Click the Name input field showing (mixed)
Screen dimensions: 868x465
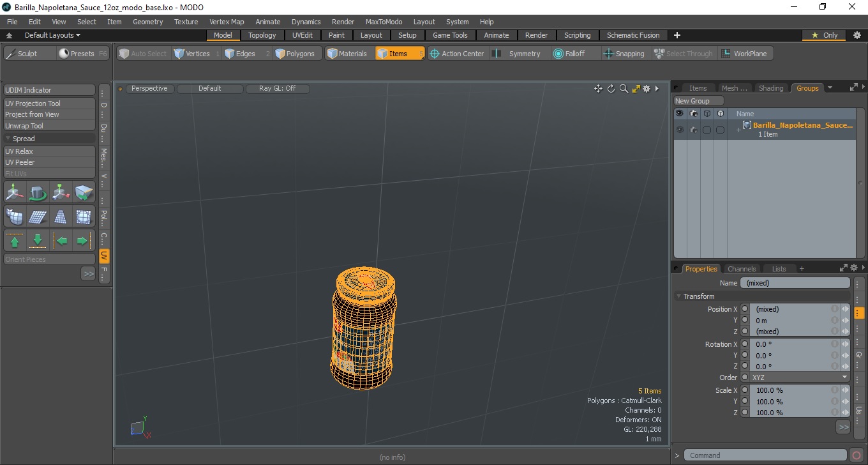[x=795, y=283]
